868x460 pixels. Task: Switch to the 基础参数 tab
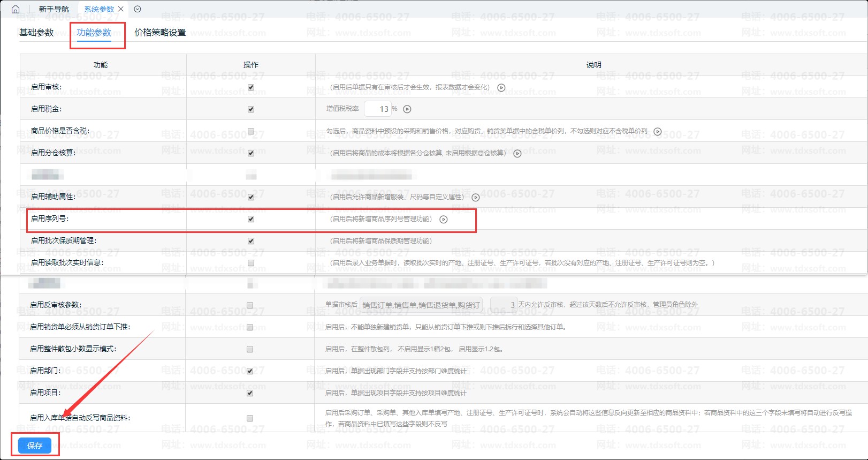click(36, 33)
